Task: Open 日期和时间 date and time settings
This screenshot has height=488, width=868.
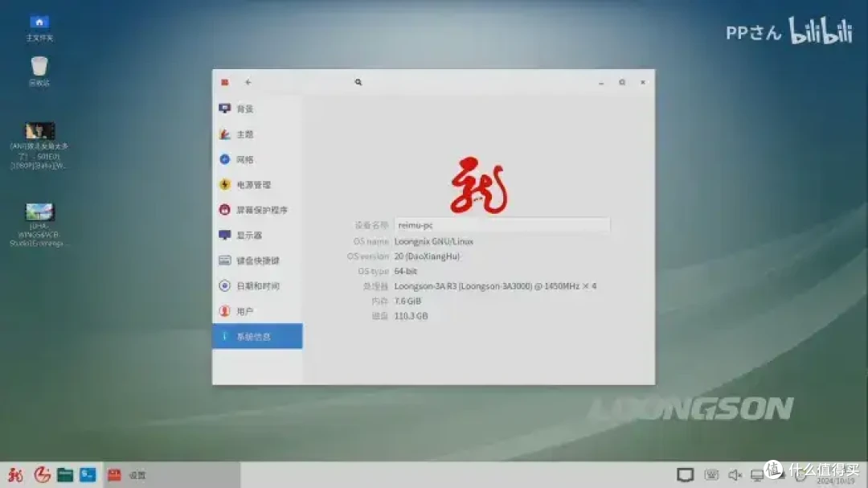Action: tap(257, 286)
